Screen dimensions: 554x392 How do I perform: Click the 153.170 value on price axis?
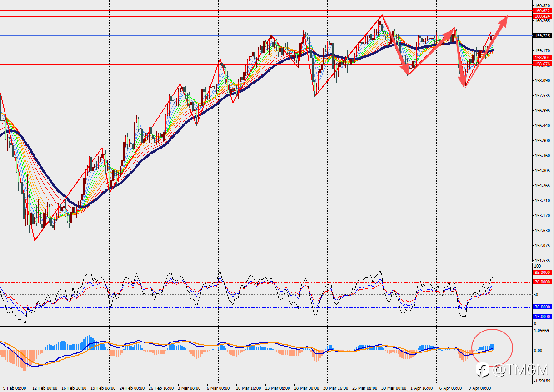(x=543, y=216)
